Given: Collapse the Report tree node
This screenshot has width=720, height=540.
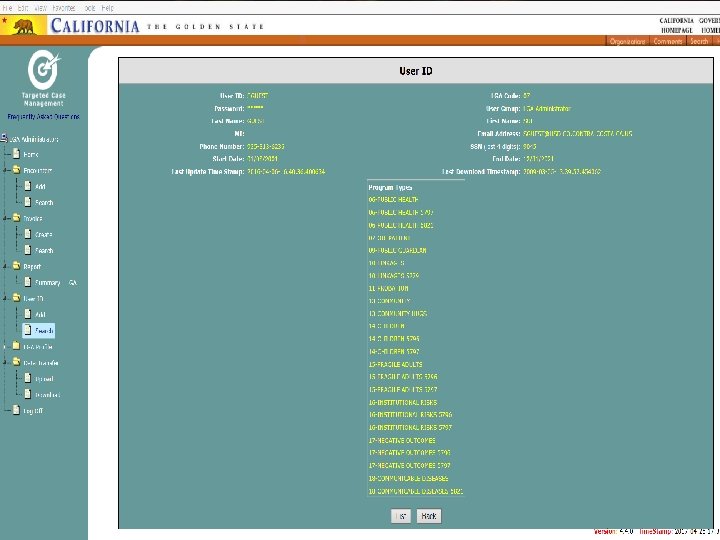Looking at the screenshot, I should click(5, 266).
